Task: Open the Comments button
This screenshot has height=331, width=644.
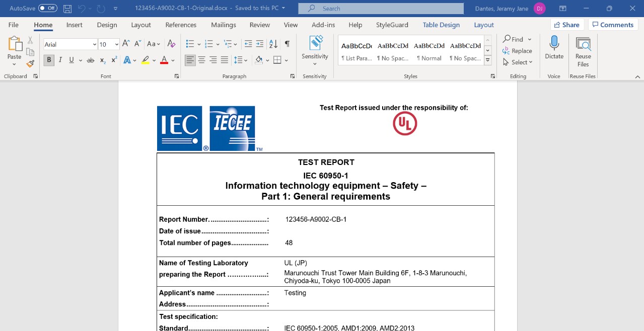Action: pyautogui.click(x=612, y=25)
